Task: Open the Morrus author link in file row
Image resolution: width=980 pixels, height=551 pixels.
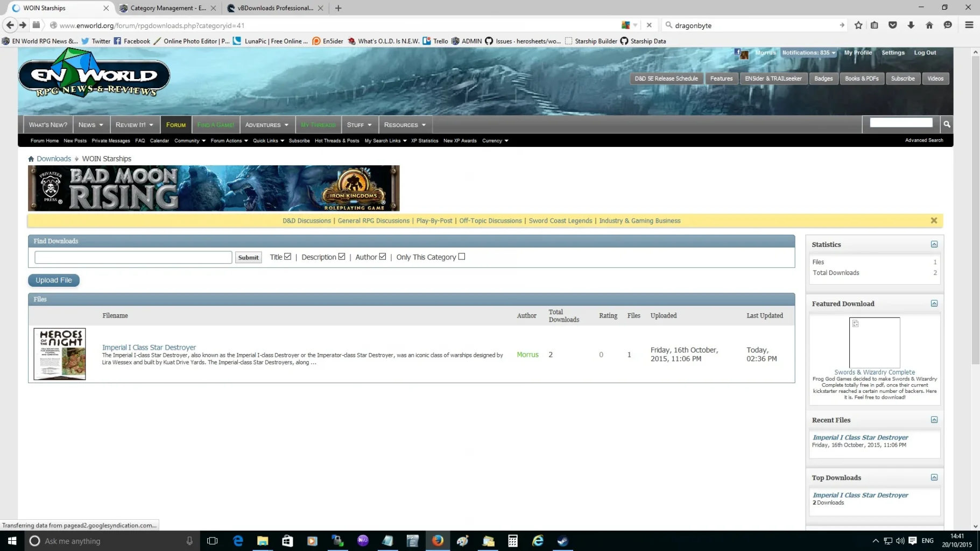Action: [x=527, y=355]
